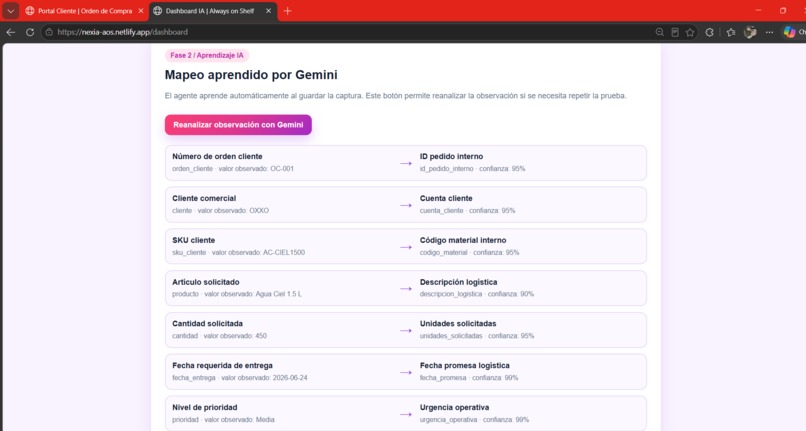Click the arrow in Cantidad solicitada row
Image resolution: width=806 pixels, height=431 pixels.
tap(406, 331)
